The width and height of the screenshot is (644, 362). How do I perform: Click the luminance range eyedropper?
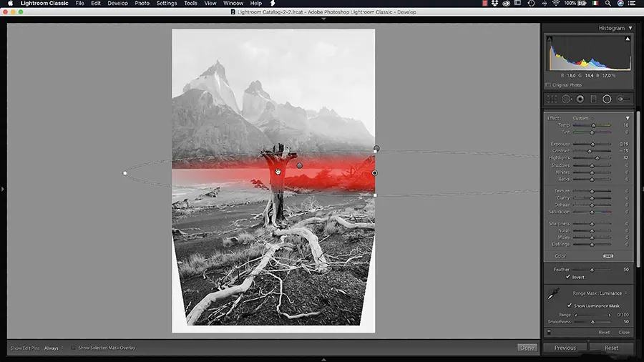click(552, 294)
